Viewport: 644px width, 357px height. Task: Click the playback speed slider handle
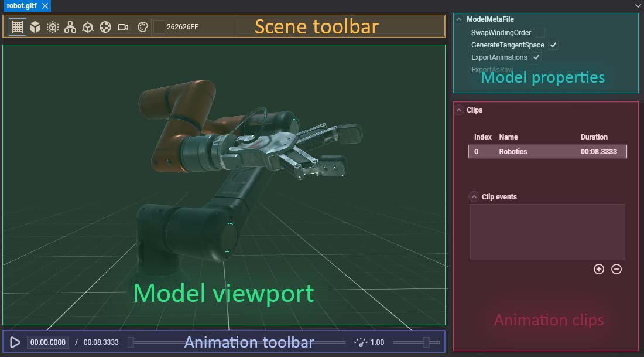coord(427,342)
